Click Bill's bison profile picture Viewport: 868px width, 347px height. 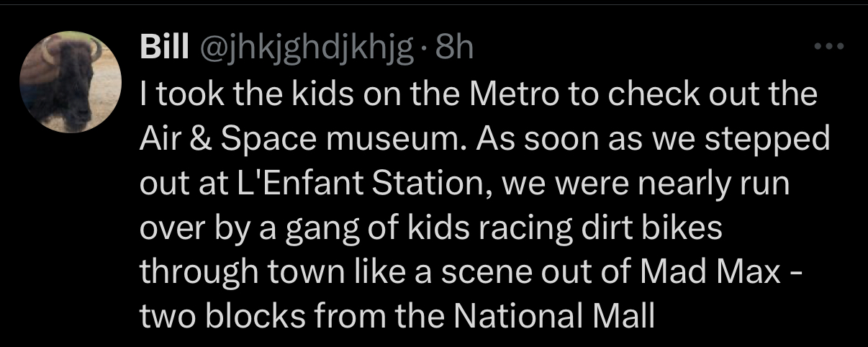(71, 81)
